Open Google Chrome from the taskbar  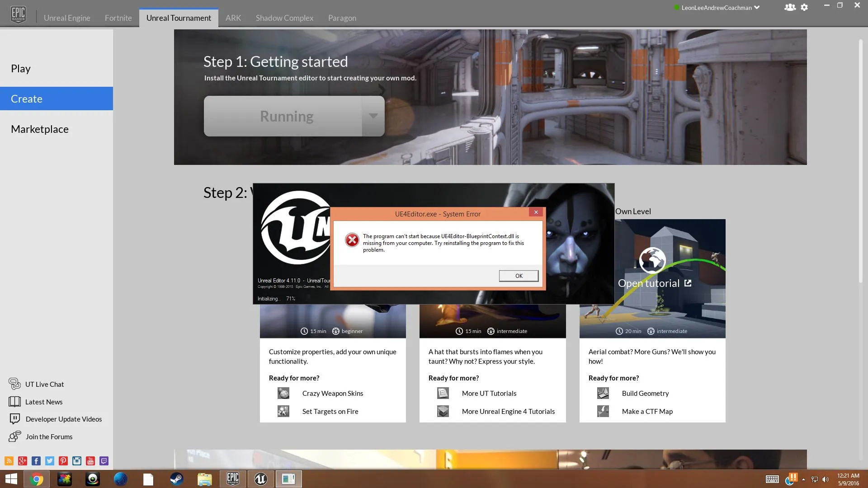click(37, 479)
